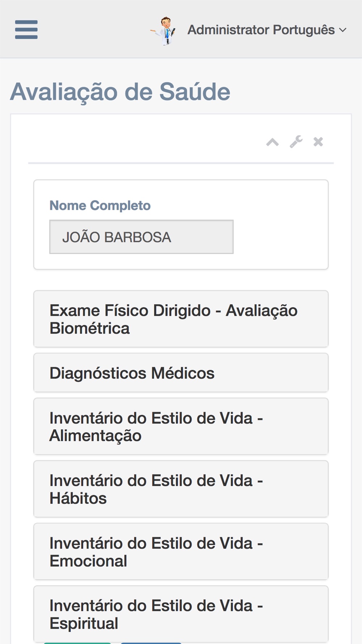The width and height of the screenshot is (362, 644).
Task: Close the health assessment panel with X
Action: tap(318, 142)
